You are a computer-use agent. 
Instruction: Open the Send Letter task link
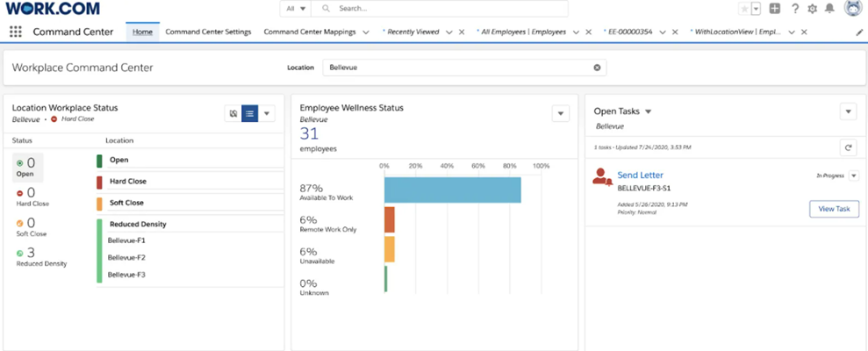click(640, 175)
